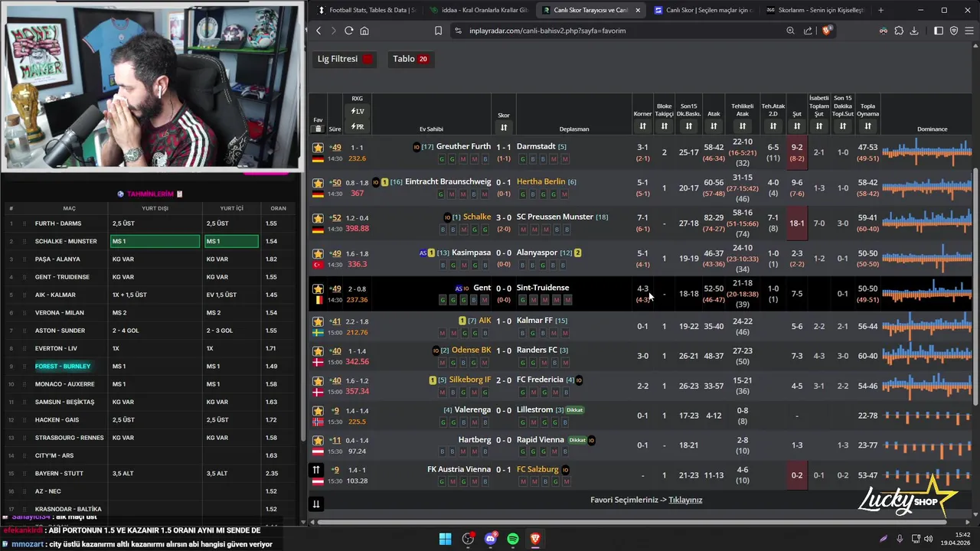Sort table by Atak column arrows
The width and height of the screenshot is (980, 551).
pos(714,126)
